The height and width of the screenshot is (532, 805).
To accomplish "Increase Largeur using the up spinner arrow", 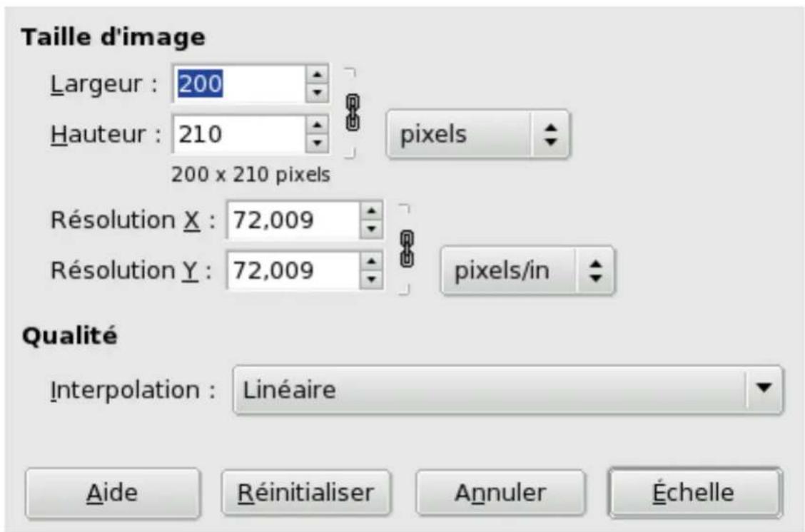I will tap(315, 75).
